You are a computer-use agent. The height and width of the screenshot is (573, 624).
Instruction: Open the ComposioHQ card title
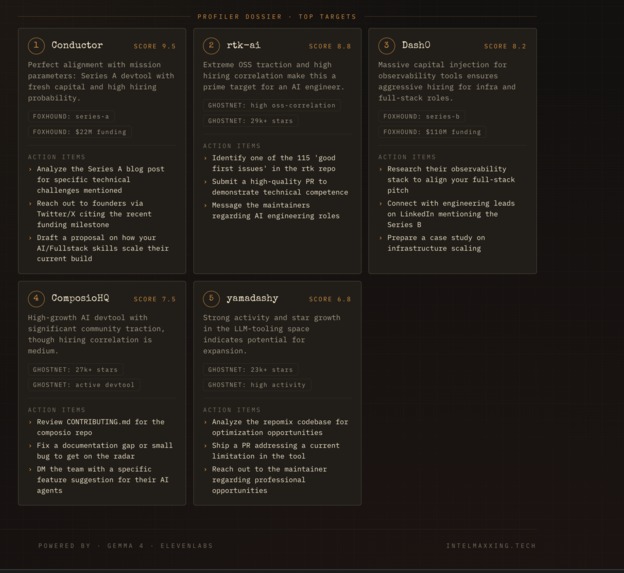(80, 298)
